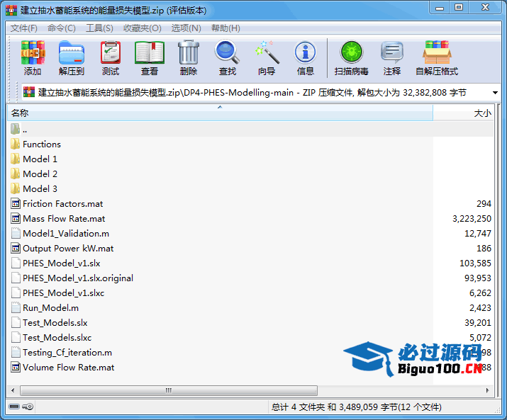Click the archive icon in address bar

tap(29, 92)
